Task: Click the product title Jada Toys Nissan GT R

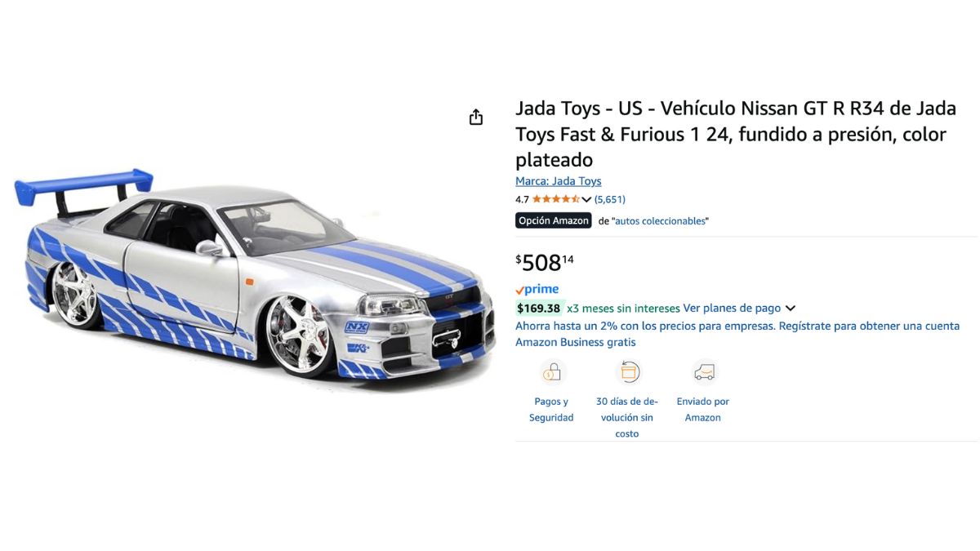Action: (x=736, y=134)
